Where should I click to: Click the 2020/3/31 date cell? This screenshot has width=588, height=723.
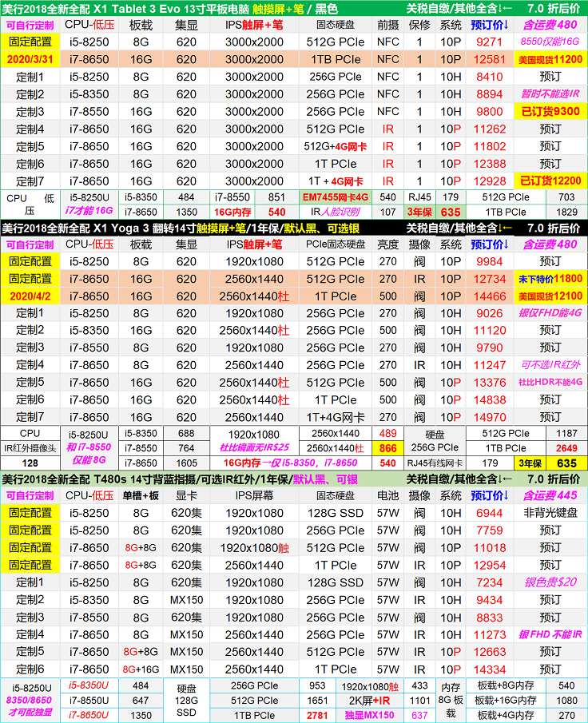(30, 60)
